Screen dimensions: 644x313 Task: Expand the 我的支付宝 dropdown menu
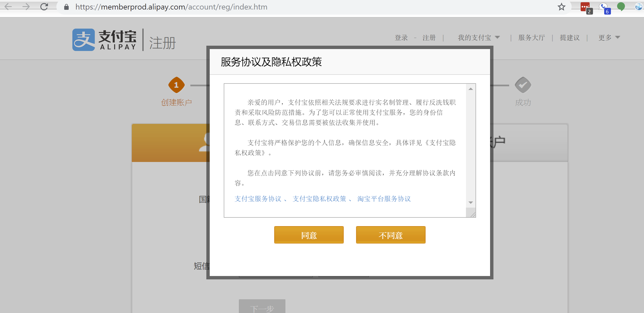[479, 38]
